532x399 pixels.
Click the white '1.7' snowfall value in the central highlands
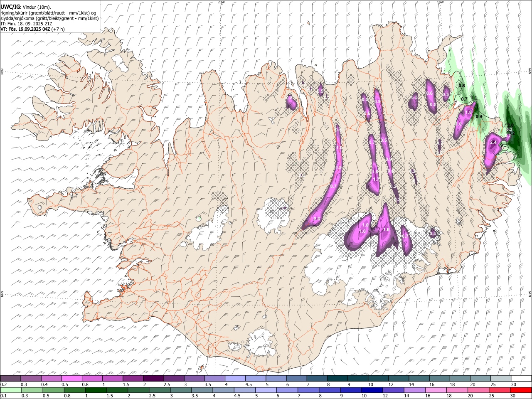376,179
